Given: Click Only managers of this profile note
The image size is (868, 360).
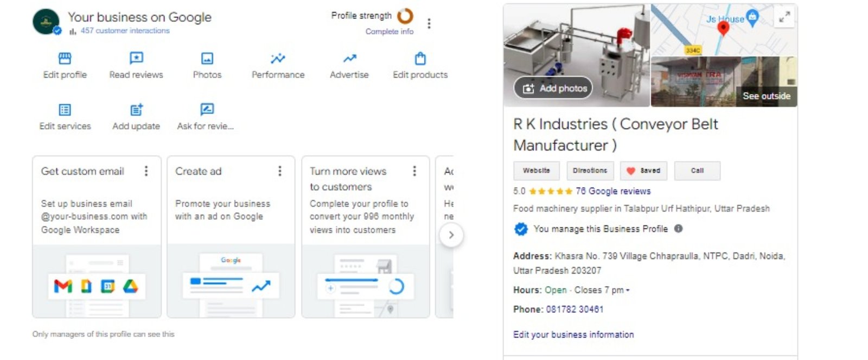Looking at the screenshot, I should pyautogui.click(x=103, y=334).
